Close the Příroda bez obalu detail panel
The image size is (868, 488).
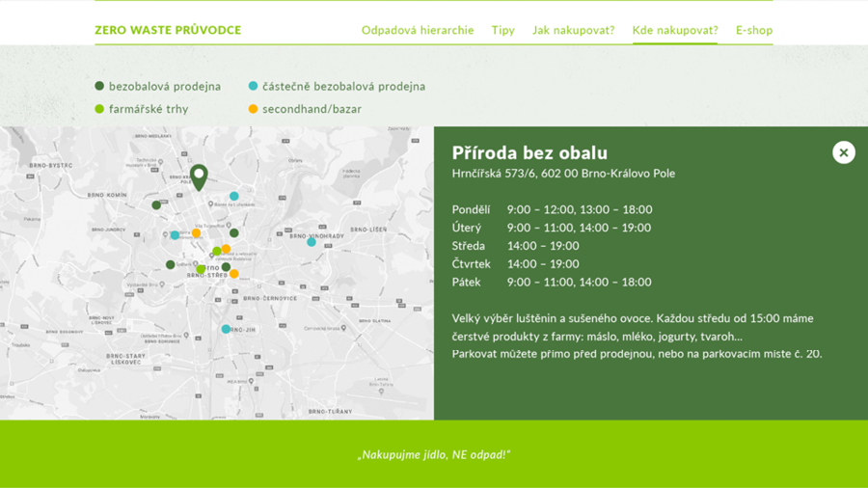843,152
